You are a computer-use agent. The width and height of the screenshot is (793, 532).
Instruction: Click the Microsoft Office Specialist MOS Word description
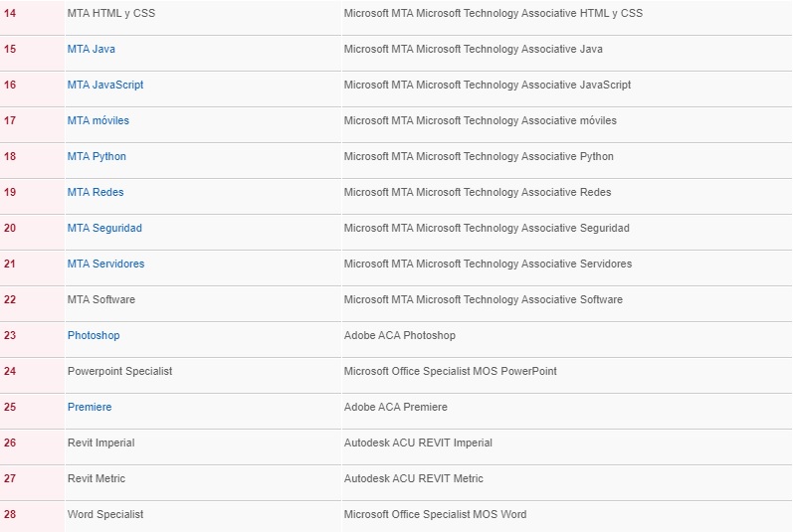(x=435, y=514)
